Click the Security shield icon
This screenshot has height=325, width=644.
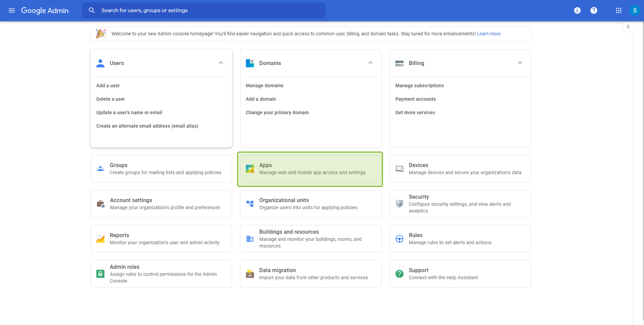[x=399, y=204]
